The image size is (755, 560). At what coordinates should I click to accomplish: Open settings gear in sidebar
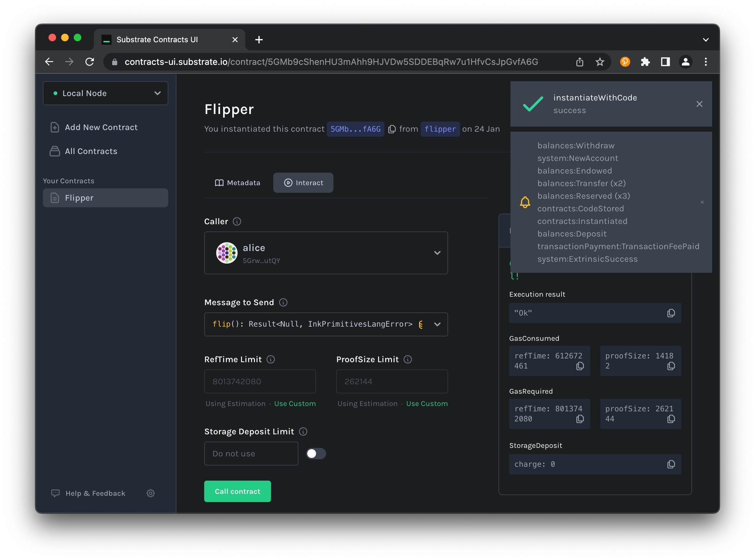(x=150, y=493)
